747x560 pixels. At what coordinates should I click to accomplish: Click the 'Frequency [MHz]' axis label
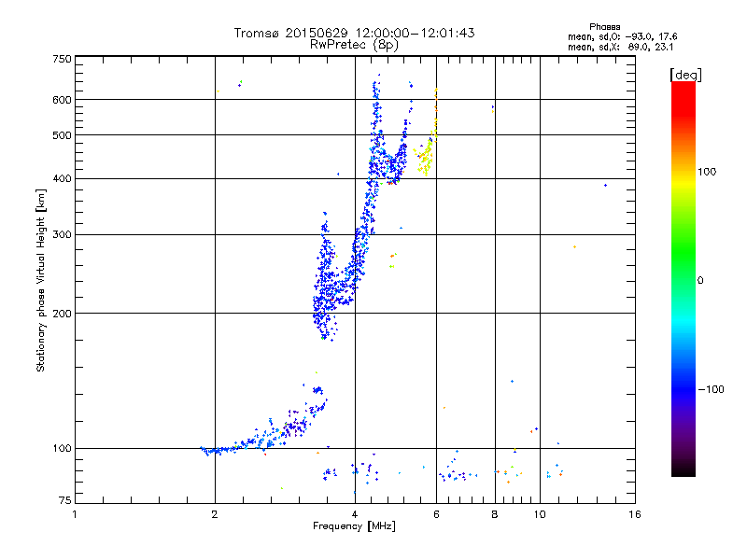tap(354, 526)
